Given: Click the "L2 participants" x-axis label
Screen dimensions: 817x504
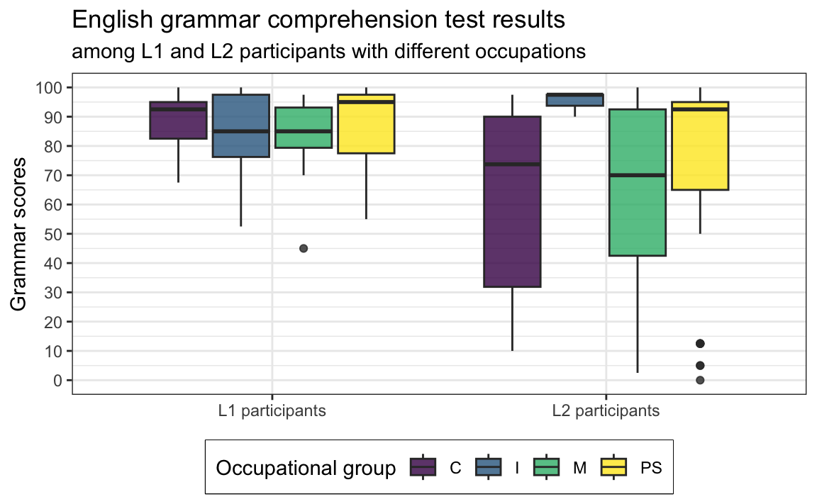Looking at the screenshot, I should click(606, 410).
